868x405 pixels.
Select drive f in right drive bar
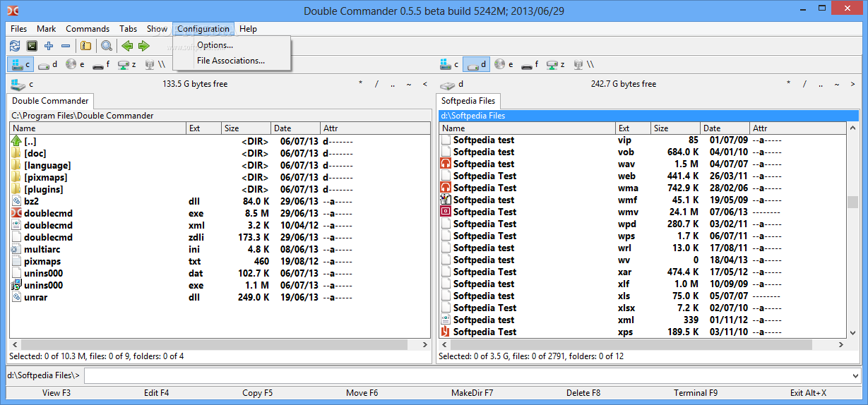tap(530, 64)
